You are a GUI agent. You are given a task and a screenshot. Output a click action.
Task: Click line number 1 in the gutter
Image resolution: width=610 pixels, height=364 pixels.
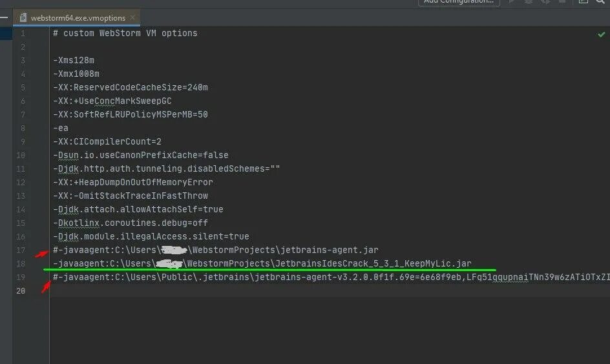[23, 34]
